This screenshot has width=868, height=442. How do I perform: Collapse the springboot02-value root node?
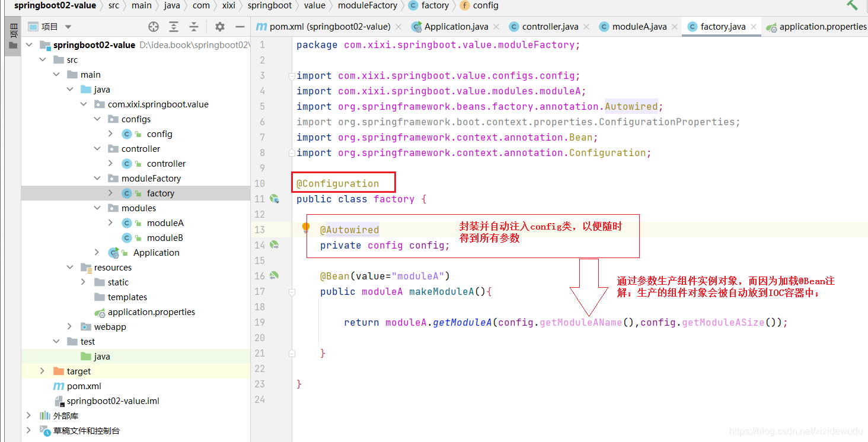click(x=29, y=45)
